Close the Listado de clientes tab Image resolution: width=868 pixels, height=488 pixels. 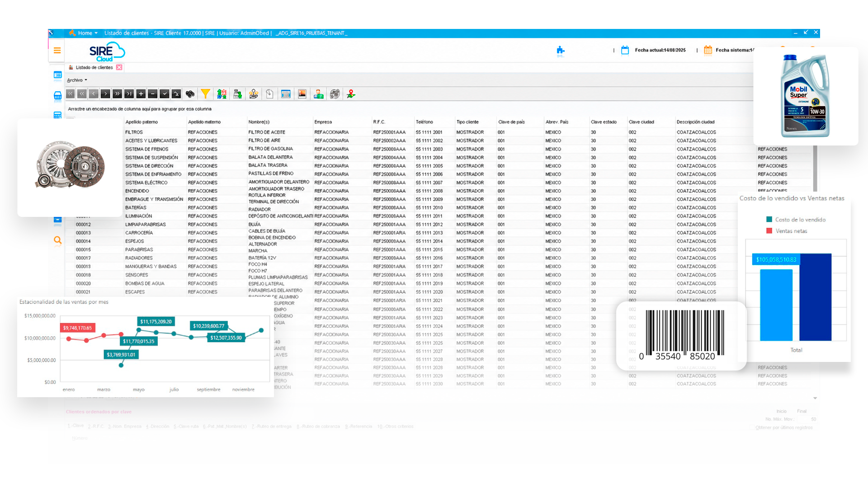click(119, 67)
